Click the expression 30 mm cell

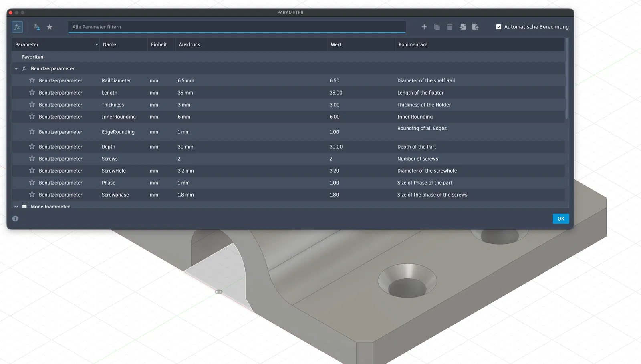pos(185,147)
